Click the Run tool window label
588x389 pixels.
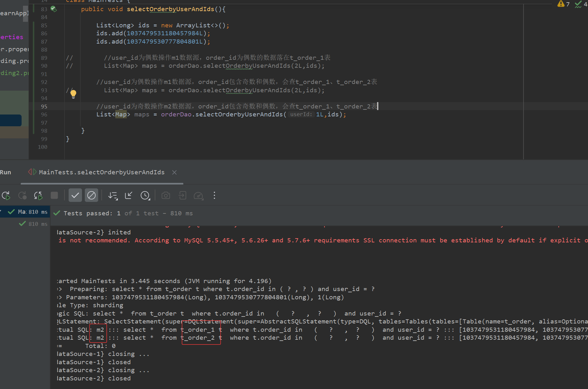click(x=5, y=172)
